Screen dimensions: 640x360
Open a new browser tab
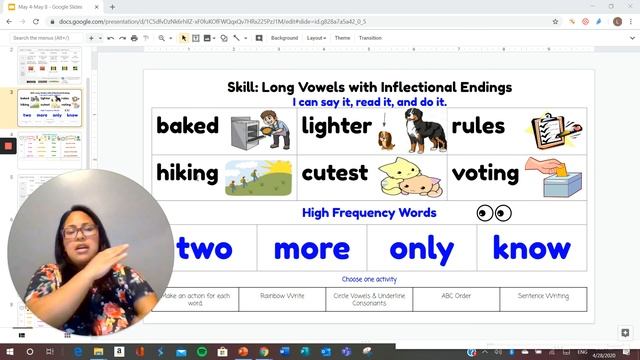(x=112, y=7)
